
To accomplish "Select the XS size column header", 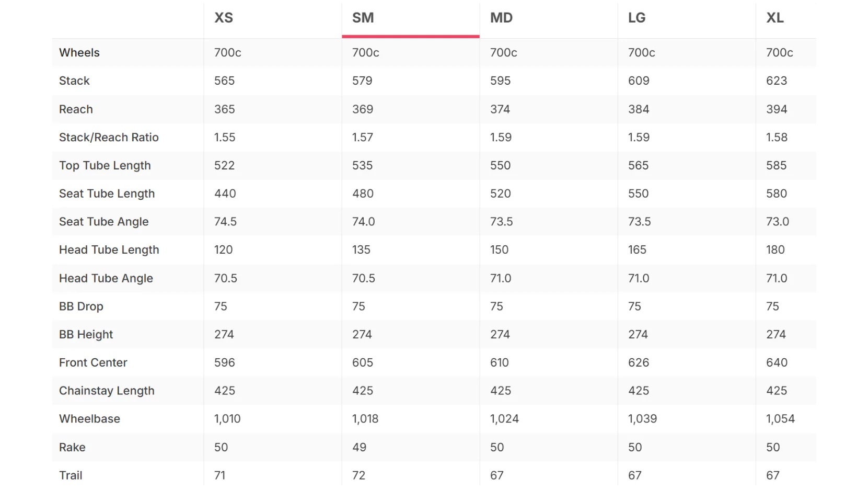I will tap(224, 18).
